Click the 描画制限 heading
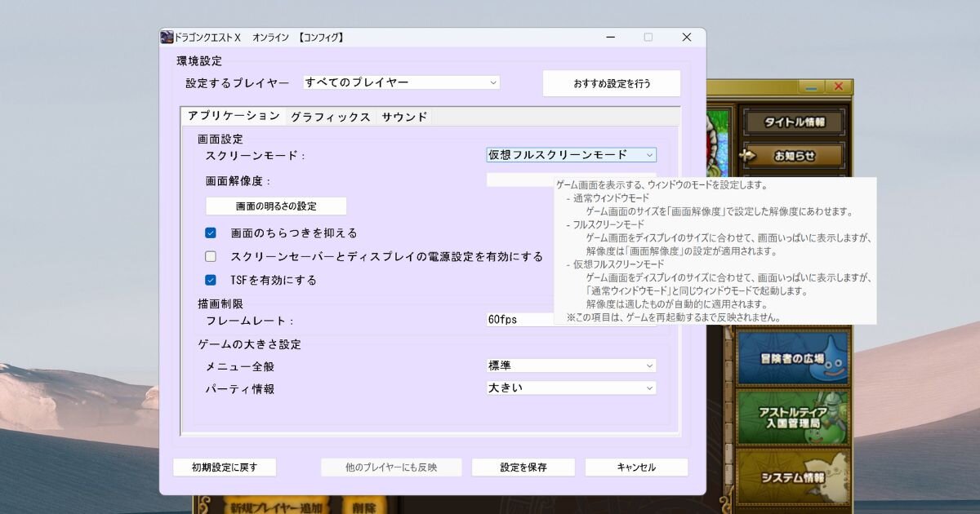Viewport: 980px width, 514px height. click(x=220, y=304)
